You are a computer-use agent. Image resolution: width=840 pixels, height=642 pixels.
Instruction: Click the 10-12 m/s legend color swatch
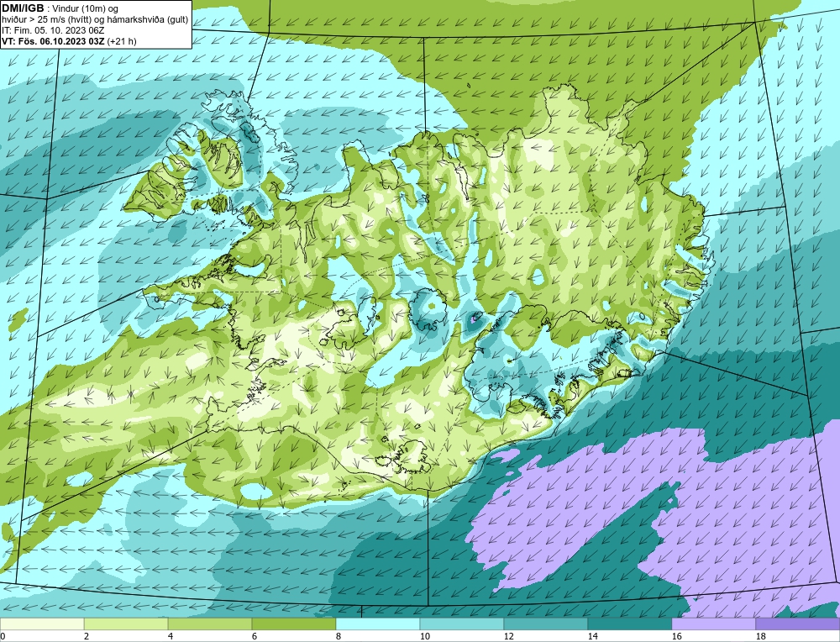coord(462,624)
